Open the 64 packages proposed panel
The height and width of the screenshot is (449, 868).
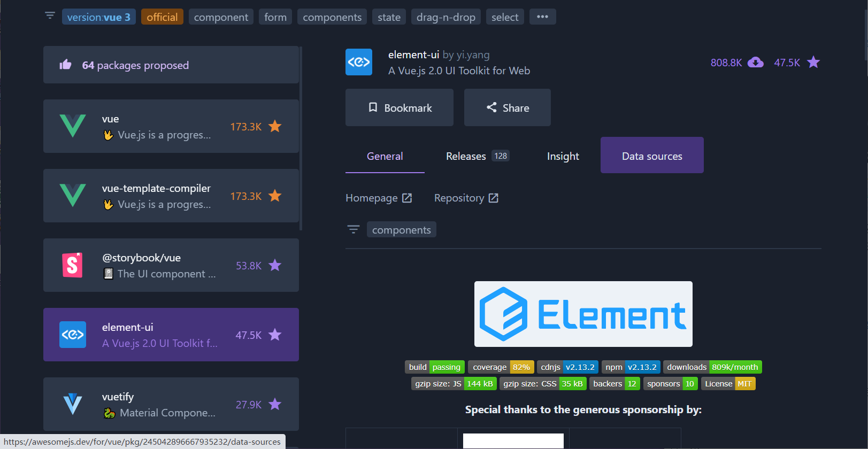coord(171,65)
